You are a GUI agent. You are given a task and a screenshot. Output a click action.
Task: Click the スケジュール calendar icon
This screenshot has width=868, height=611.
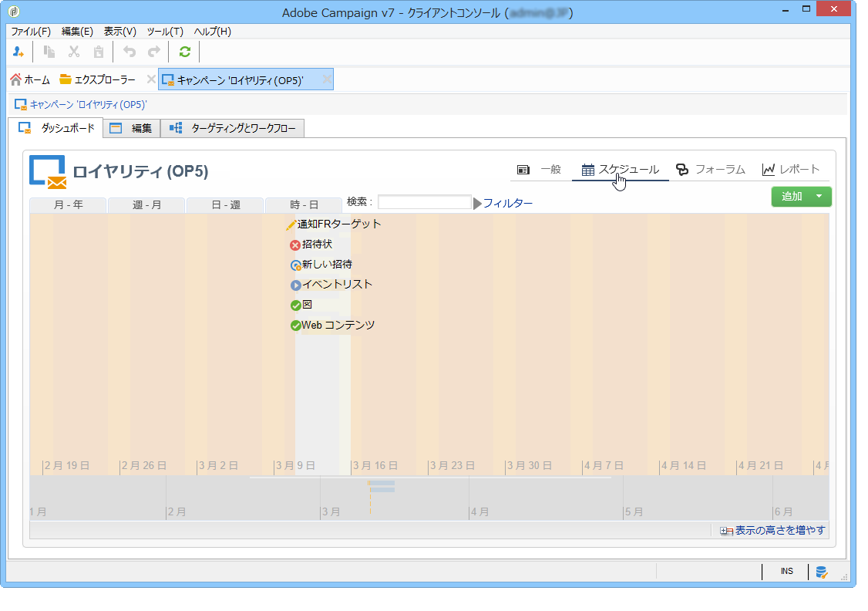tap(588, 170)
